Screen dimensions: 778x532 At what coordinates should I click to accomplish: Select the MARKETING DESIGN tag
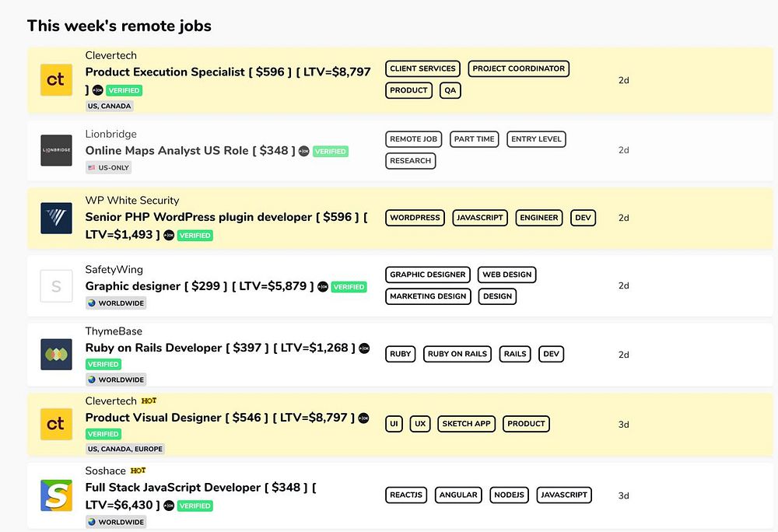[x=428, y=296]
